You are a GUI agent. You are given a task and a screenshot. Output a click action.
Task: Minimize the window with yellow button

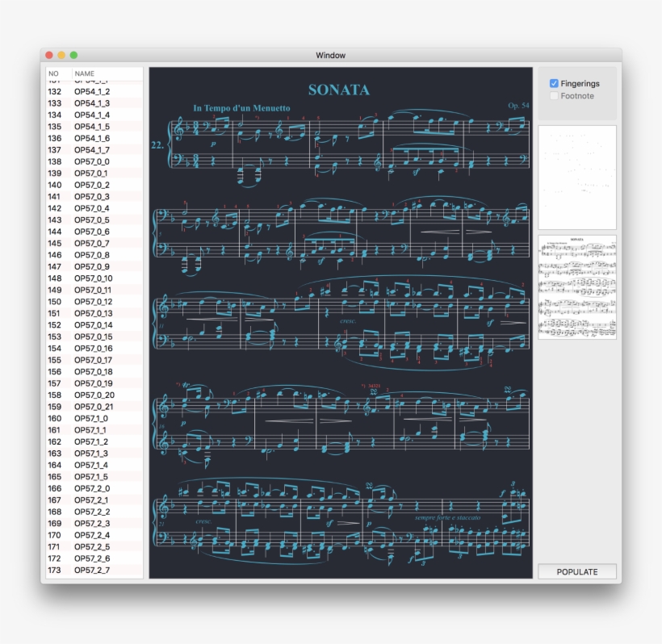tap(61, 56)
